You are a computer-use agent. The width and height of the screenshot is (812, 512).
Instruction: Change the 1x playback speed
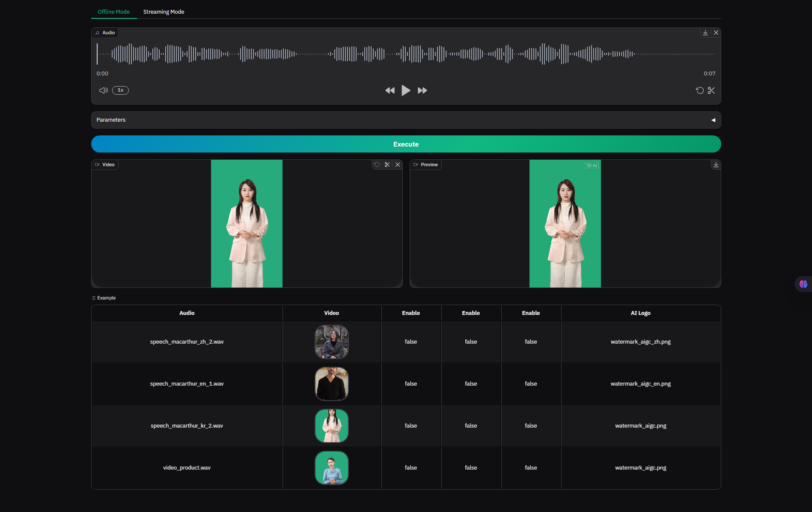click(x=120, y=90)
